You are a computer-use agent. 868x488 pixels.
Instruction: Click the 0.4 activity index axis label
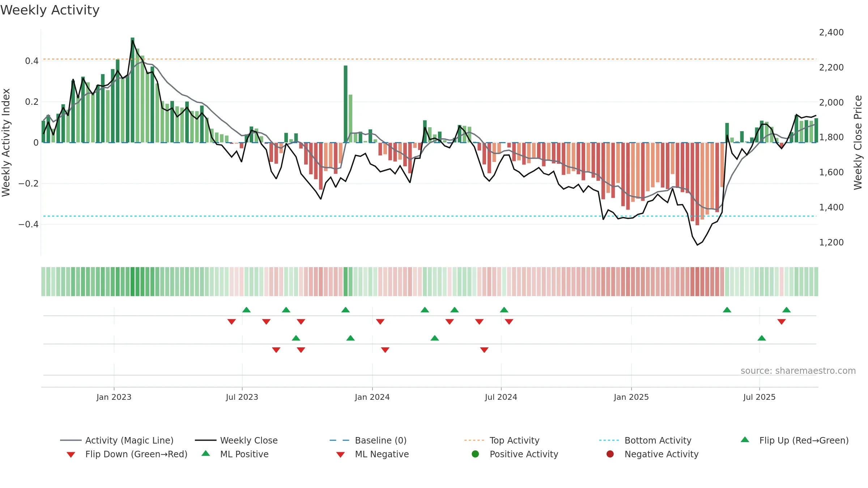click(x=32, y=61)
